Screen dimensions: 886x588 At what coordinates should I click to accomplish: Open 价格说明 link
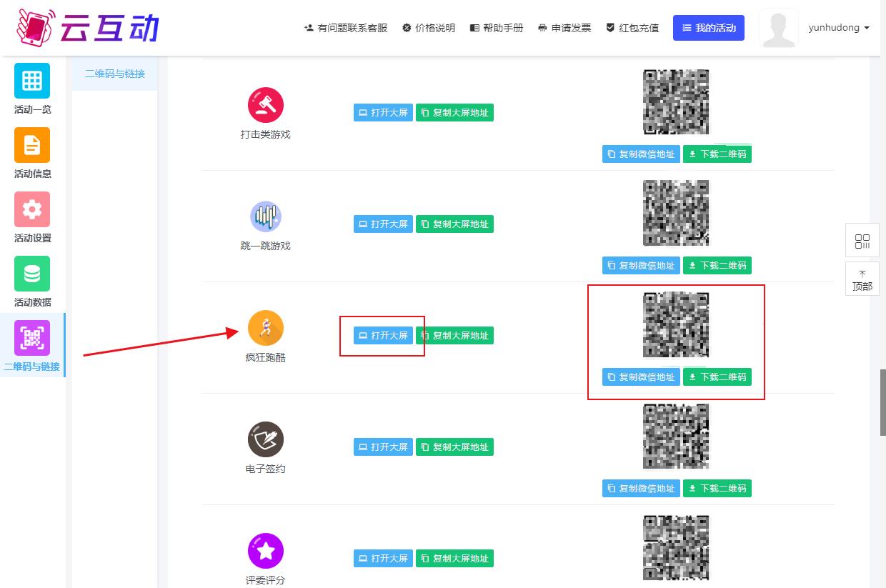[429, 28]
